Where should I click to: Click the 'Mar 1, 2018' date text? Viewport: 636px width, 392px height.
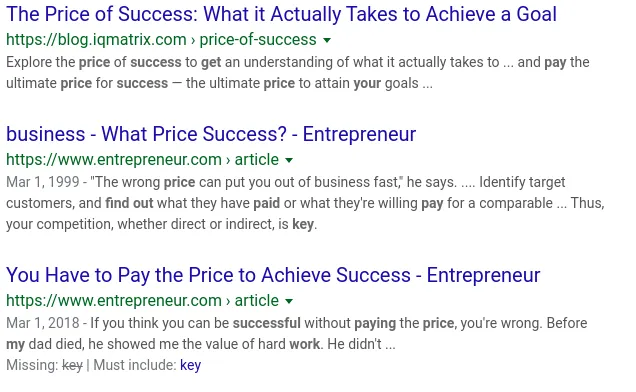43,323
